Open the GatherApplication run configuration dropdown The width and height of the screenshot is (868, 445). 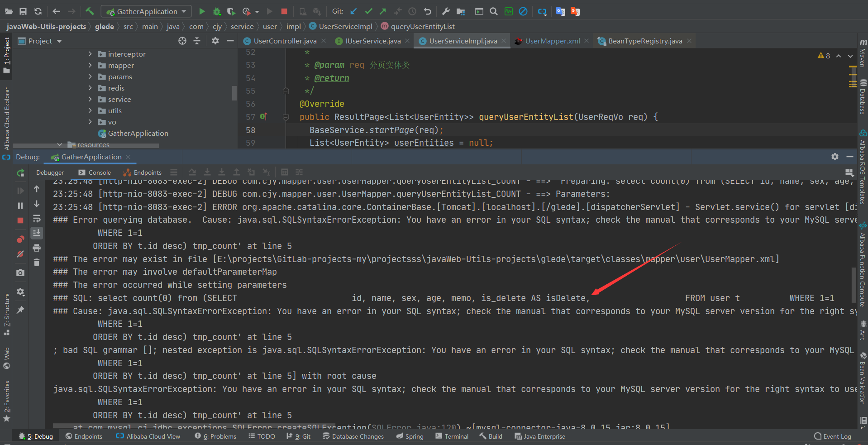[147, 11]
